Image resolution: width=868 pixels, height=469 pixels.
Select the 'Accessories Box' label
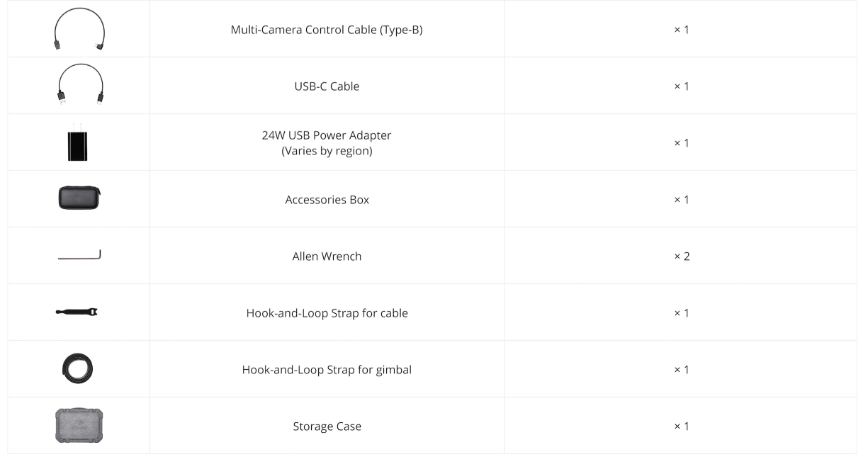pos(327,200)
